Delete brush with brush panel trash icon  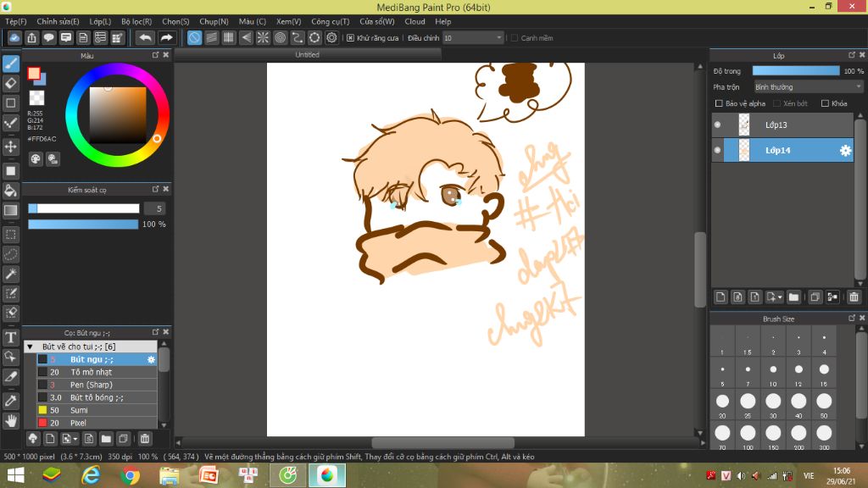pos(144,439)
